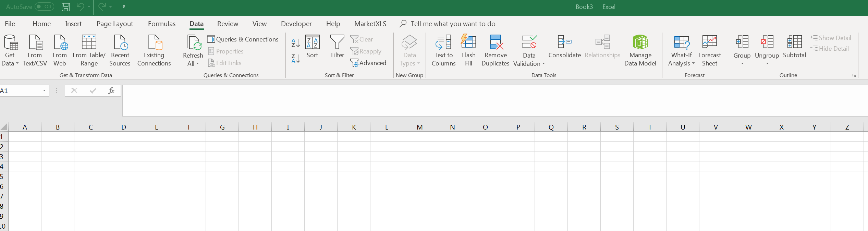Switch to the Review tab

(x=228, y=24)
